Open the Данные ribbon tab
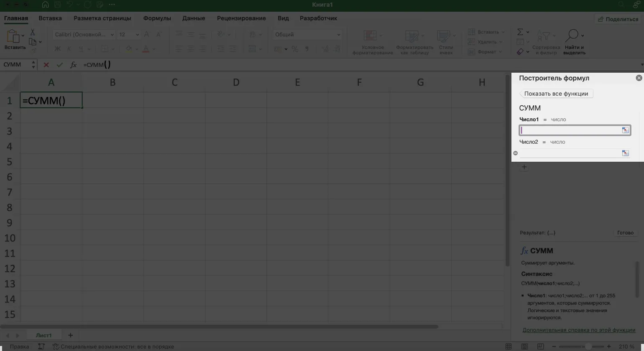This screenshot has width=644, height=351. [194, 18]
